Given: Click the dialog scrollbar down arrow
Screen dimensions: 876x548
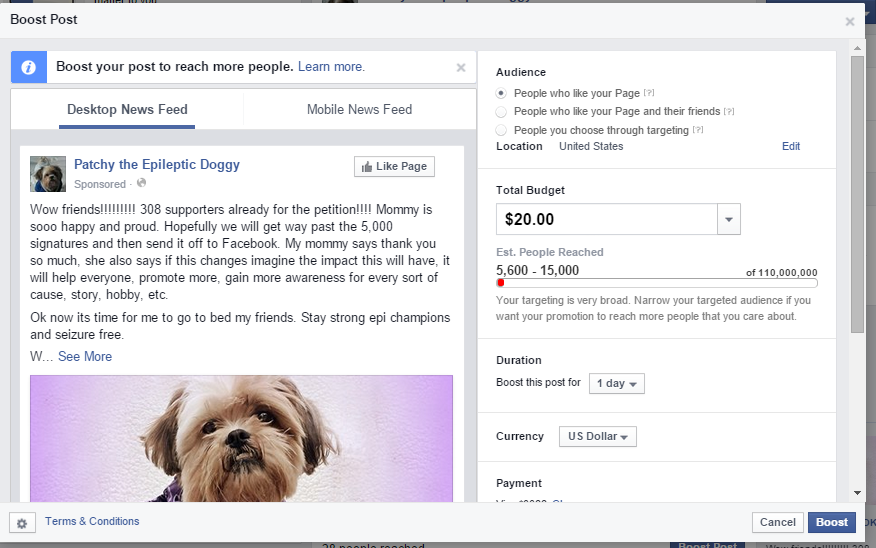Looking at the screenshot, I should click(x=858, y=493).
